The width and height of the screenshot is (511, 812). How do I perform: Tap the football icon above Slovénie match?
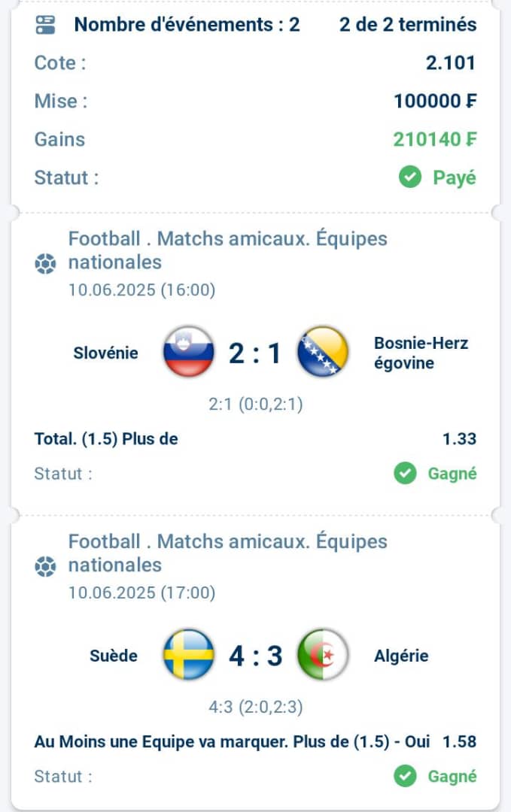tap(46, 264)
